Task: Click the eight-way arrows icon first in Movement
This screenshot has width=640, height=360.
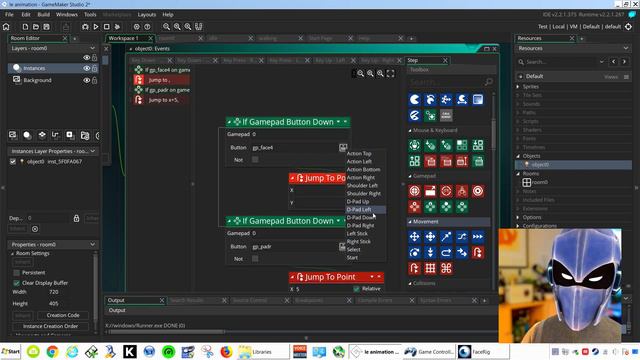Action: (x=414, y=237)
